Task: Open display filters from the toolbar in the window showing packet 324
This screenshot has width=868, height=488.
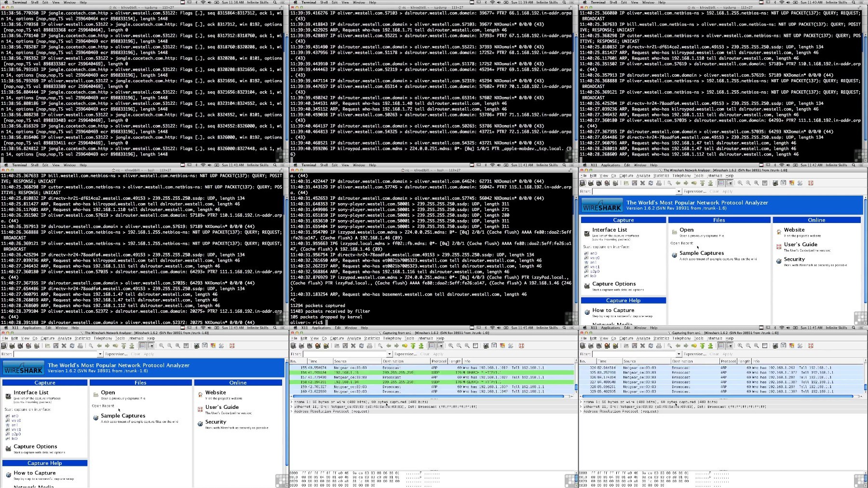Action: 784,346
